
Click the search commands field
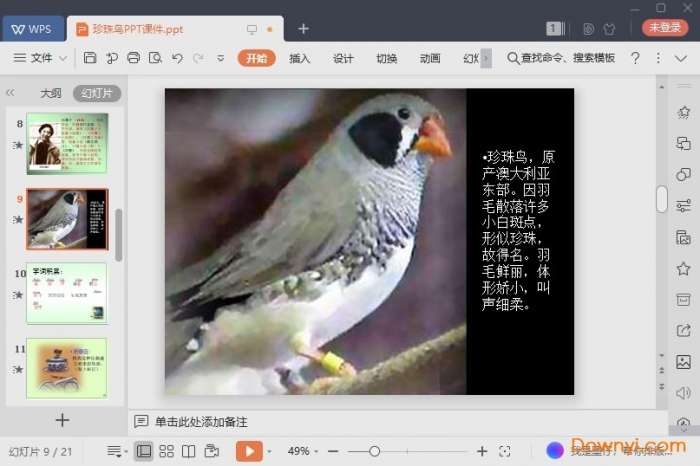[x=562, y=58]
